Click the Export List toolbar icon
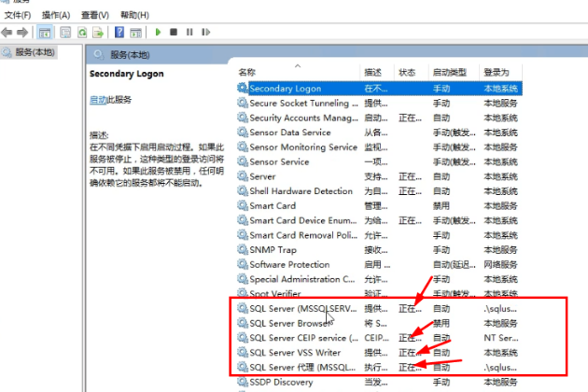Image resolution: width=588 pixels, height=392 pixels. pyautogui.click(x=96, y=32)
